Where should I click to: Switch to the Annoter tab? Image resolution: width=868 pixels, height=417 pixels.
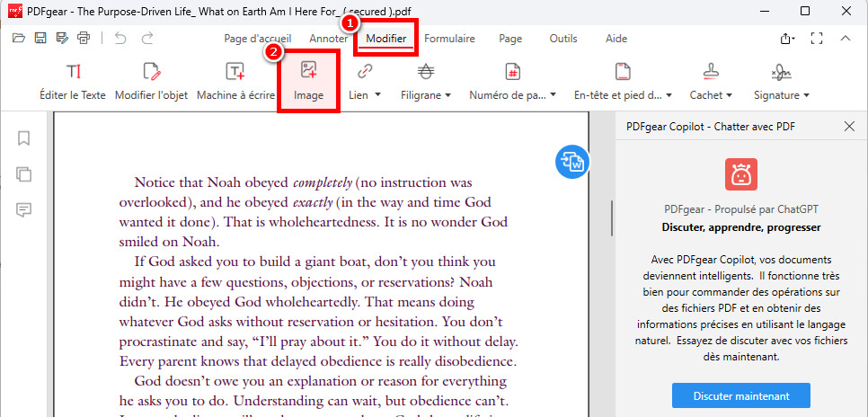pos(329,39)
